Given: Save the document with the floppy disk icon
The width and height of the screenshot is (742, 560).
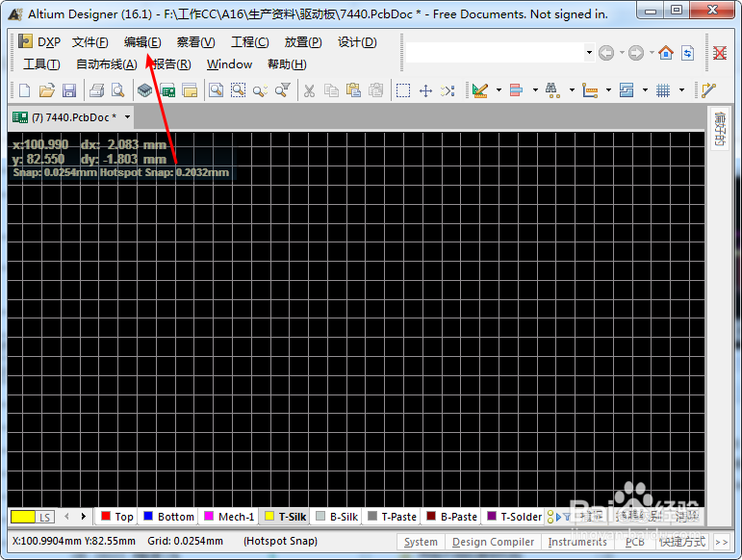Looking at the screenshot, I should coord(69,90).
